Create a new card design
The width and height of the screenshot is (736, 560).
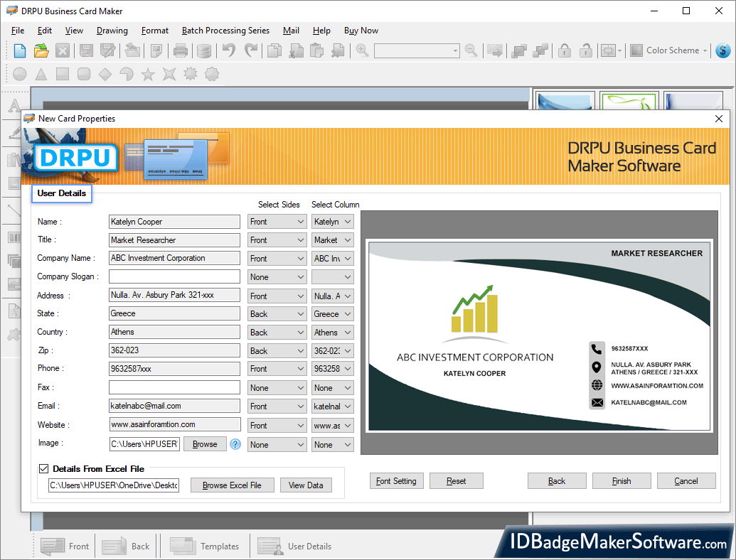(18, 50)
